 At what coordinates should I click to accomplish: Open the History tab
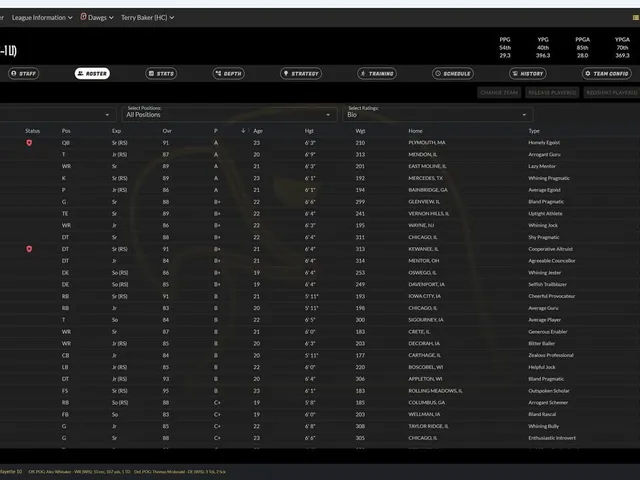click(528, 73)
